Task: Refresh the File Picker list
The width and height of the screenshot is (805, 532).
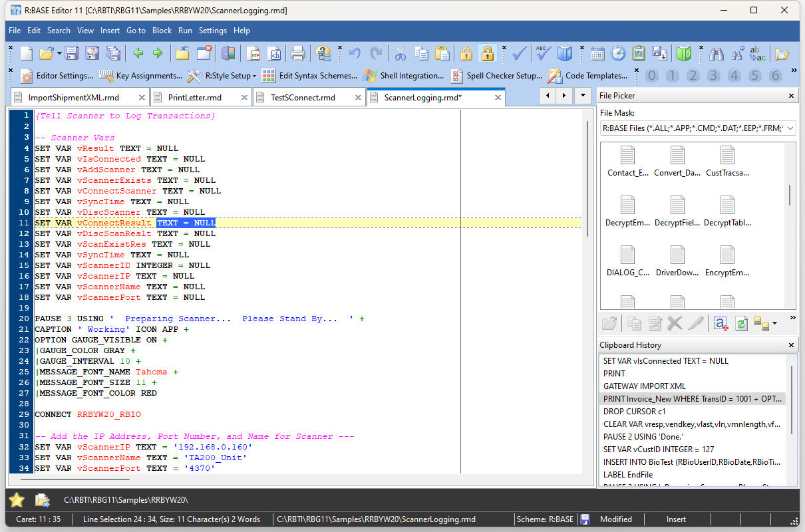Action: coord(741,324)
